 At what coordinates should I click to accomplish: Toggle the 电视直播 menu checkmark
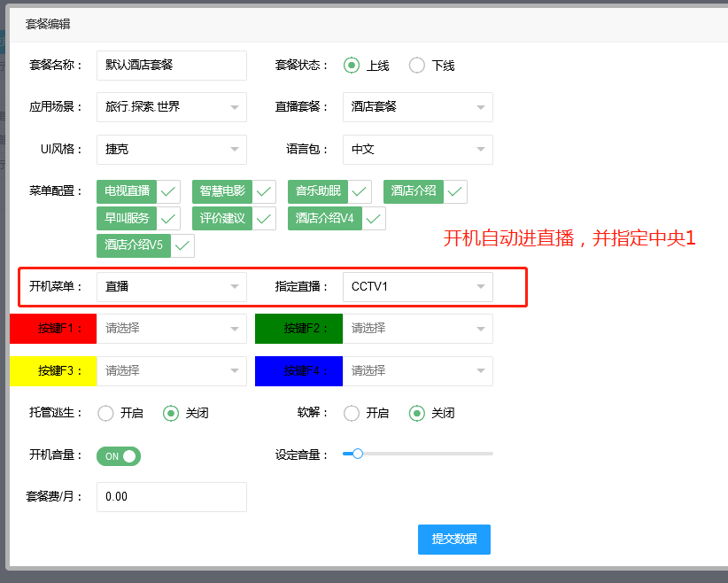pyautogui.click(x=168, y=191)
